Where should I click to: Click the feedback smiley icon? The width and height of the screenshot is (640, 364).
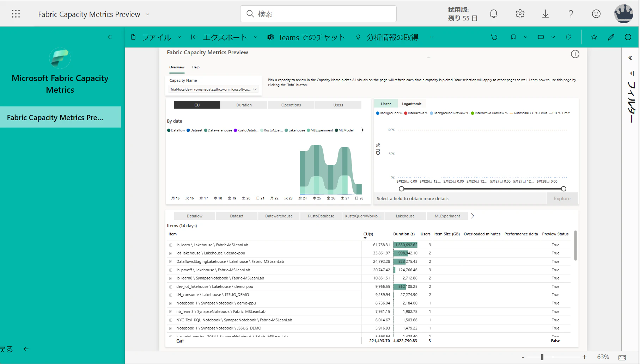pyautogui.click(x=596, y=14)
